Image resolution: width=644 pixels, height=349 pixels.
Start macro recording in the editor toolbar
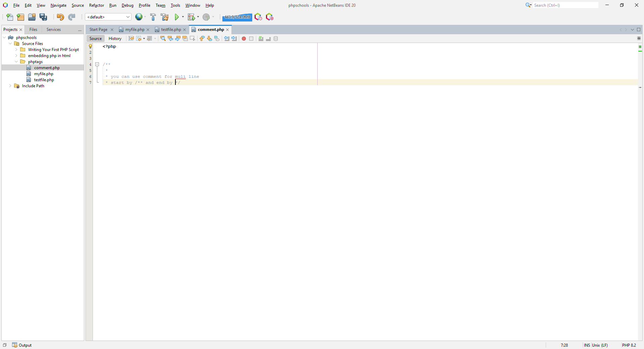click(x=244, y=39)
